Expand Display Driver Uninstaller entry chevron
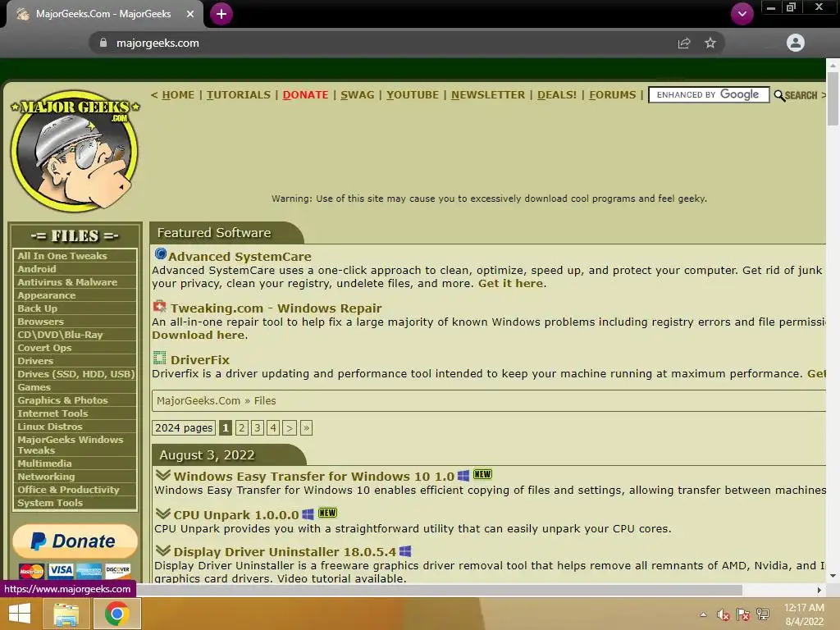 click(163, 550)
